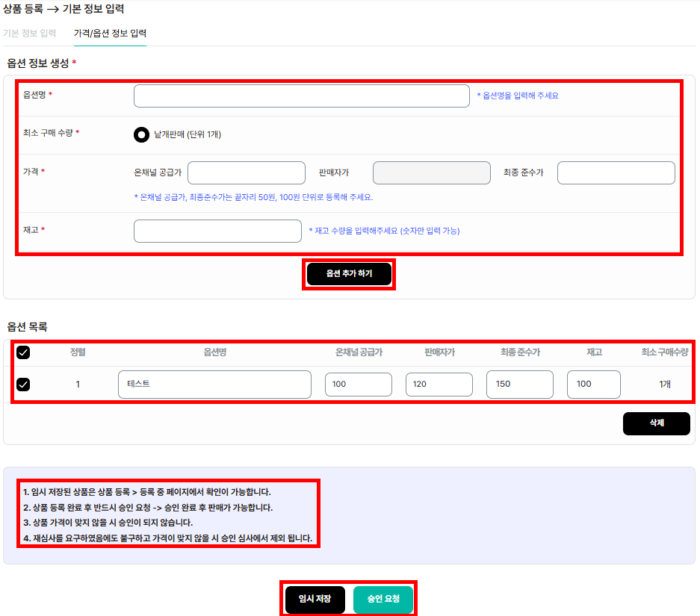
Task: Click the 1개 minimum quantity cell
Action: coord(665,384)
